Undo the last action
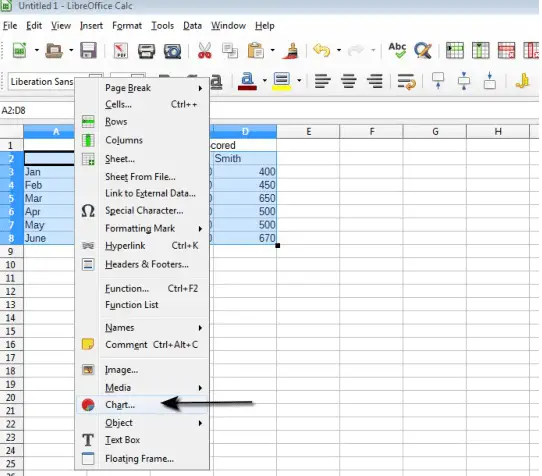 tap(321, 50)
